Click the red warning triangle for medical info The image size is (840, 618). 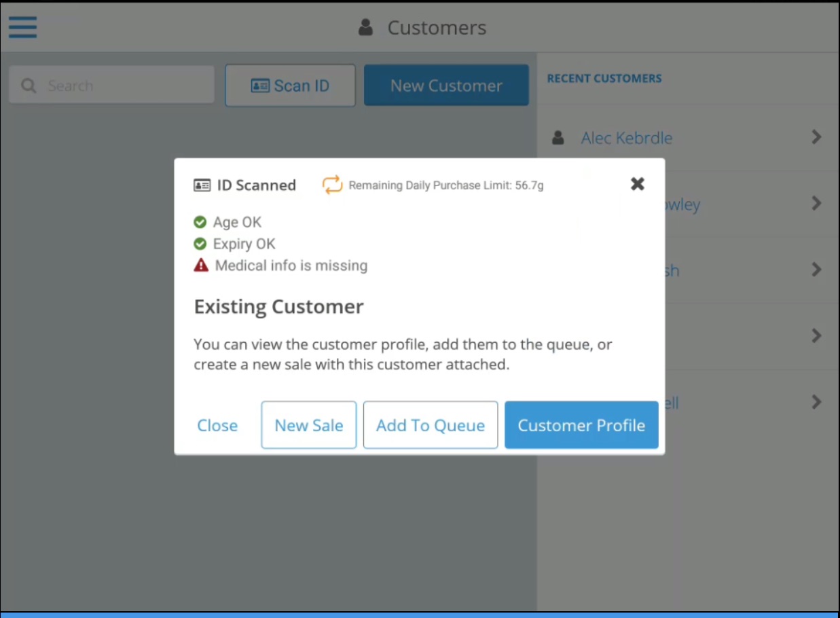click(201, 266)
